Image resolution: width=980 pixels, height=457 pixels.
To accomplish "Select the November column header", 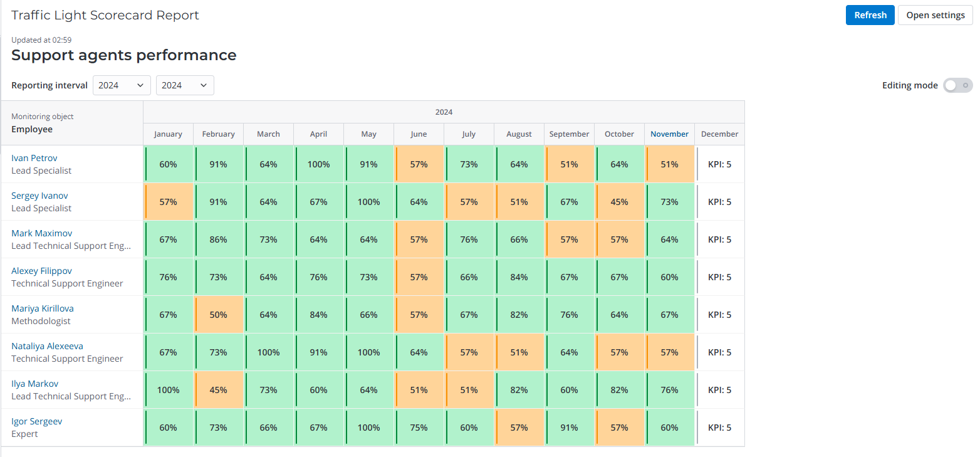I will (669, 134).
